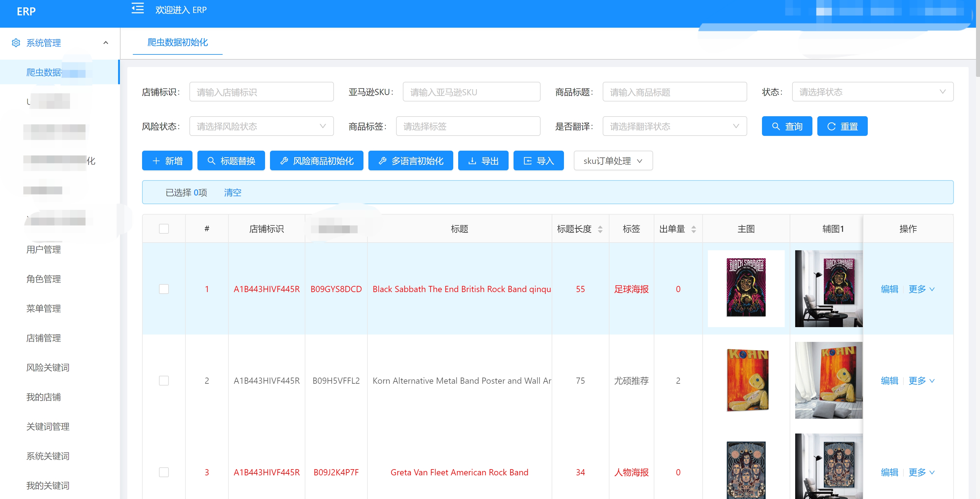
Task: Open the Korn 辅图1 thumbnail
Action: (x=829, y=380)
